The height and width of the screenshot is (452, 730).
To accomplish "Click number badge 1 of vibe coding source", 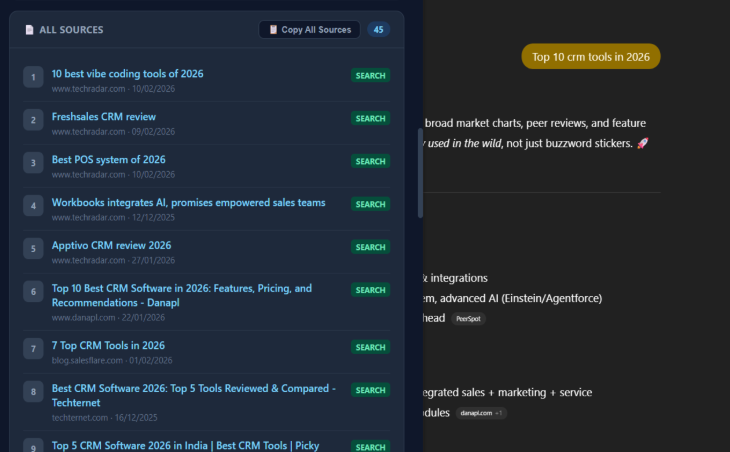I will pos(33,77).
